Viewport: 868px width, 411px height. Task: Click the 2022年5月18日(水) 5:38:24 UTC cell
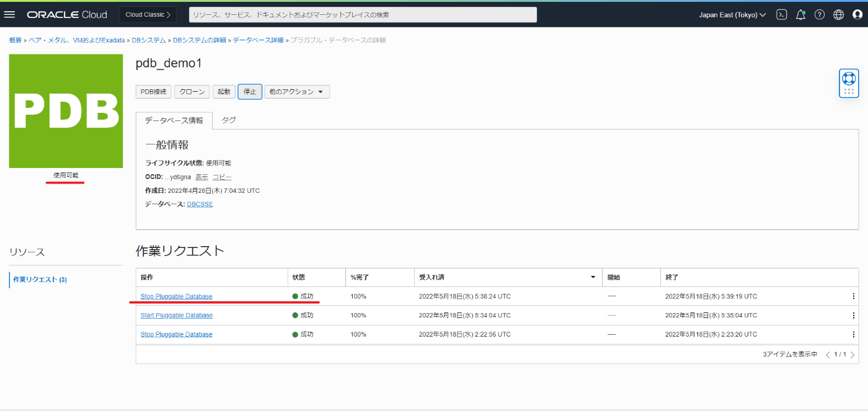pyautogui.click(x=465, y=296)
